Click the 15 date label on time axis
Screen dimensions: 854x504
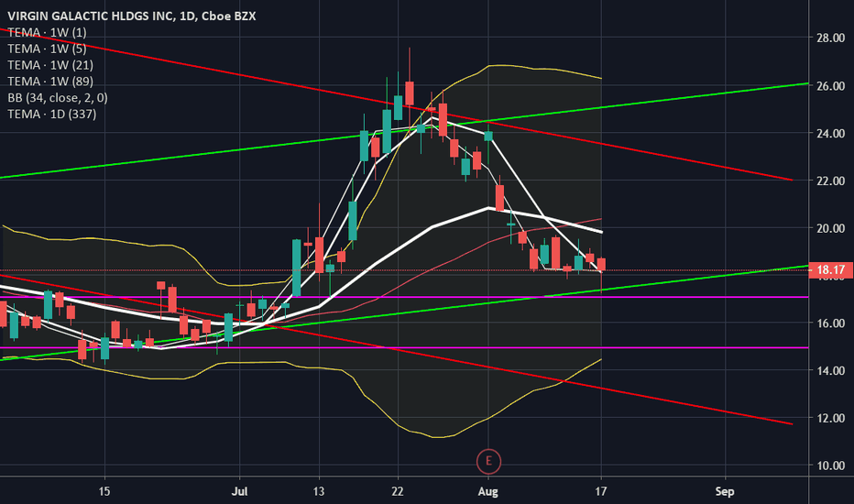pos(104,491)
